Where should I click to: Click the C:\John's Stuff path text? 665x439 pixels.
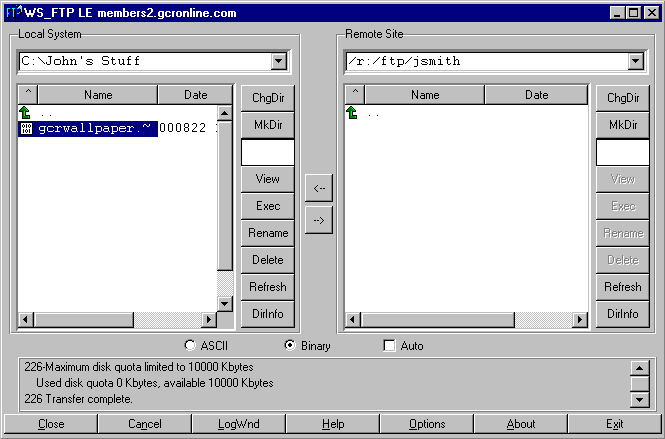[x=81, y=61]
